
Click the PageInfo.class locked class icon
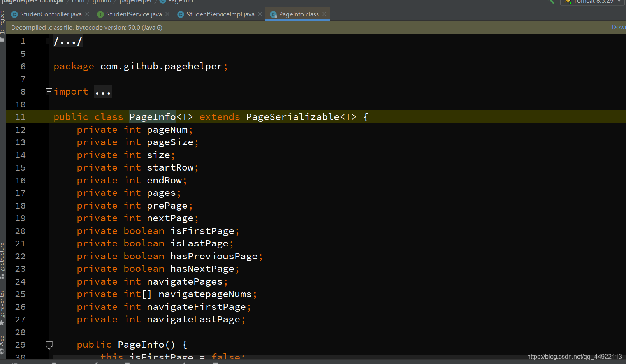point(273,14)
